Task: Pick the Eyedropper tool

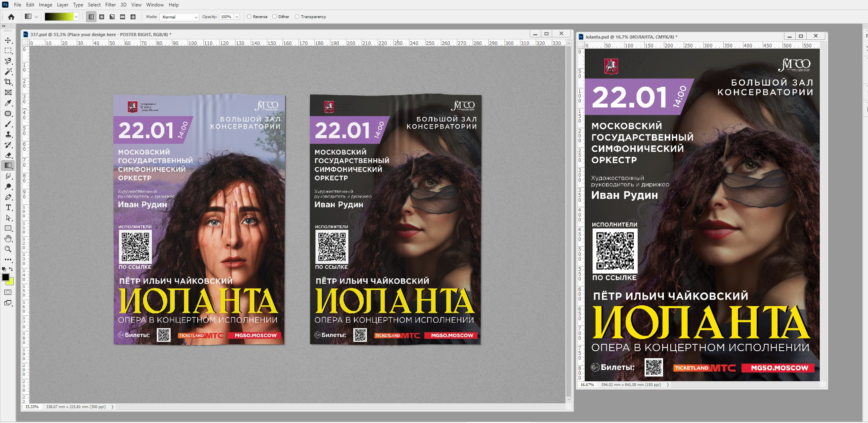Action: [8, 103]
